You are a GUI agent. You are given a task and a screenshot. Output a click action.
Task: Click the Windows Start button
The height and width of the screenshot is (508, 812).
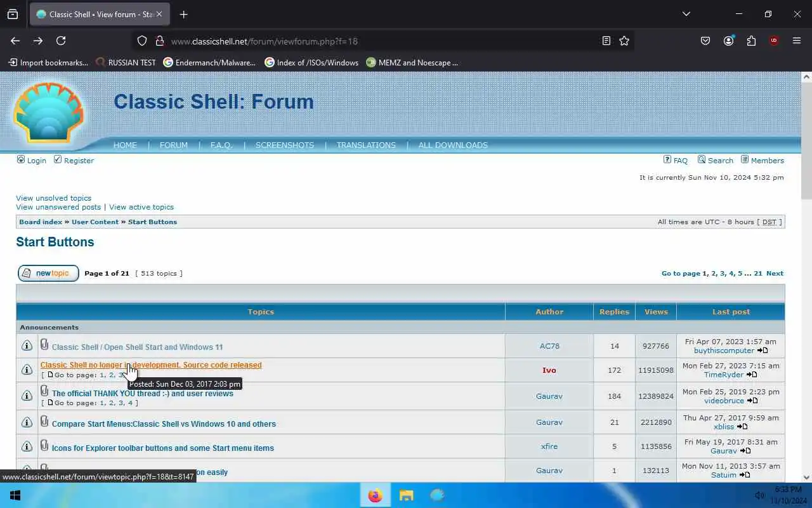[15, 495]
